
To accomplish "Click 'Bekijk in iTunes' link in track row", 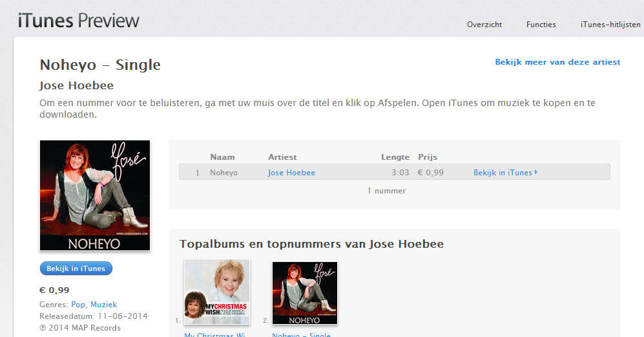I will pos(503,173).
